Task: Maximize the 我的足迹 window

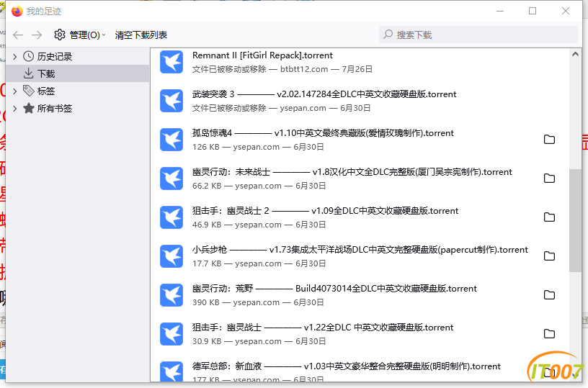Action: pos(533,12)
